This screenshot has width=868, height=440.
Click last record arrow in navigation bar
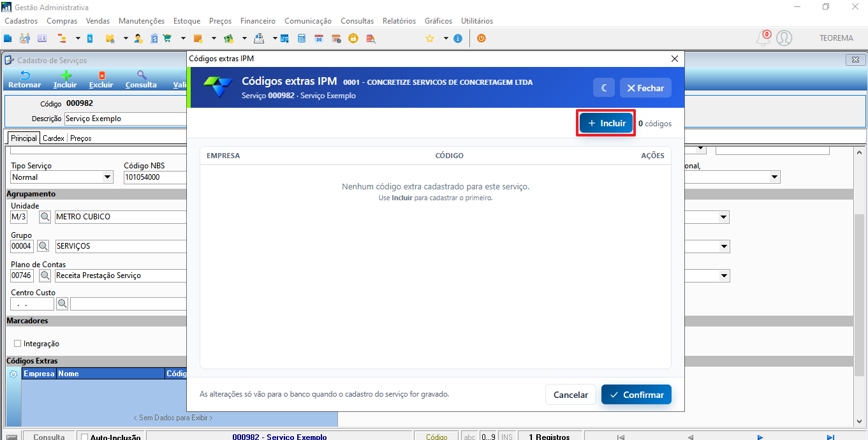pyautogui.click(x=830, y=437)
